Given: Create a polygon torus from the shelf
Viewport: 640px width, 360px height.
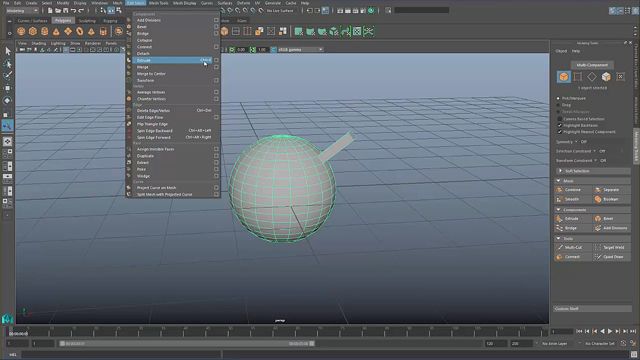Looking at the screenshot, I should pos(80,31).
